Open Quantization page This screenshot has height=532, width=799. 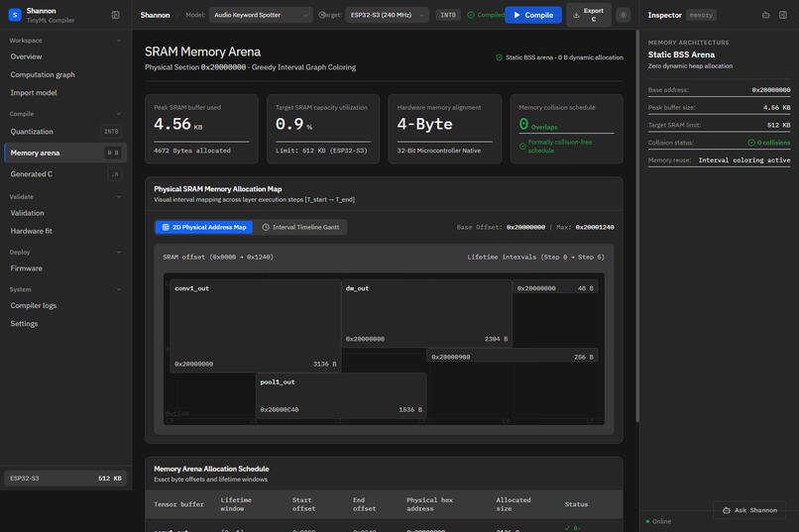pos(65,132)
